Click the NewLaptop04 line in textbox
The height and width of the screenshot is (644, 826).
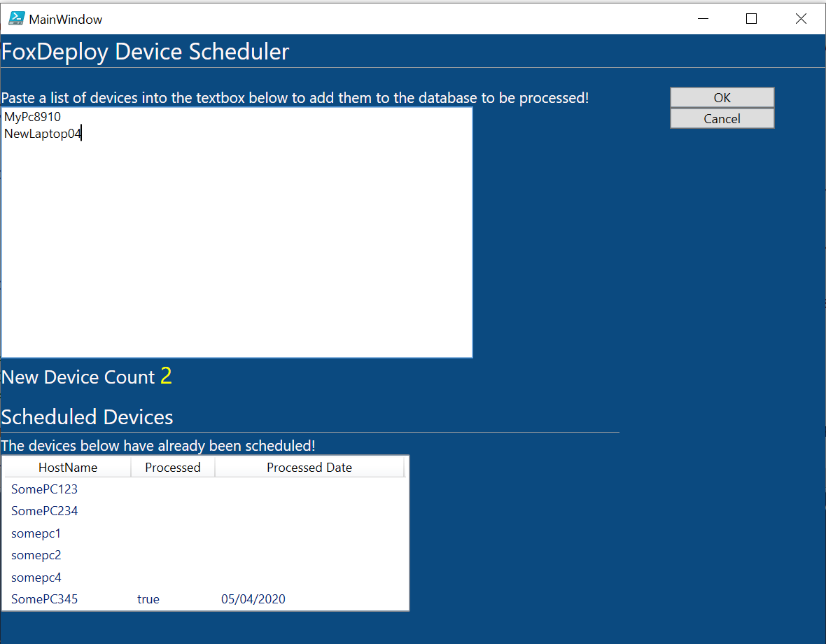click(x=43, y=134)
